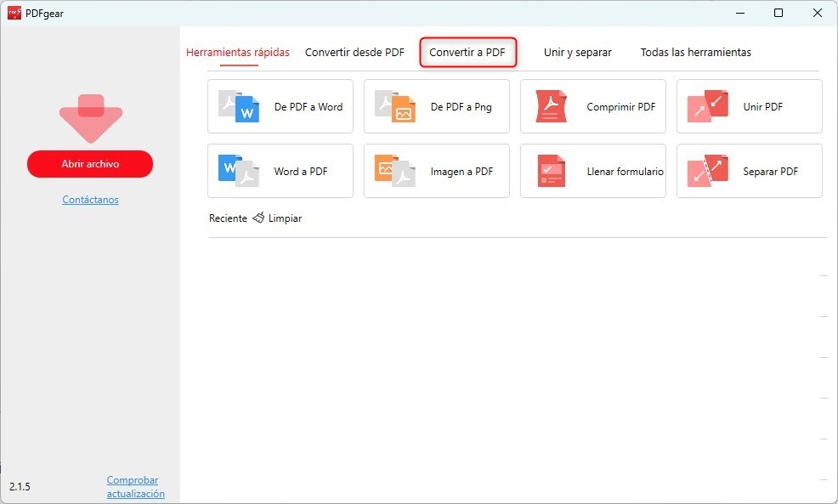Click the Llenar formulario icon
Viewport: 838px width, 504px height.
[551, 171]
